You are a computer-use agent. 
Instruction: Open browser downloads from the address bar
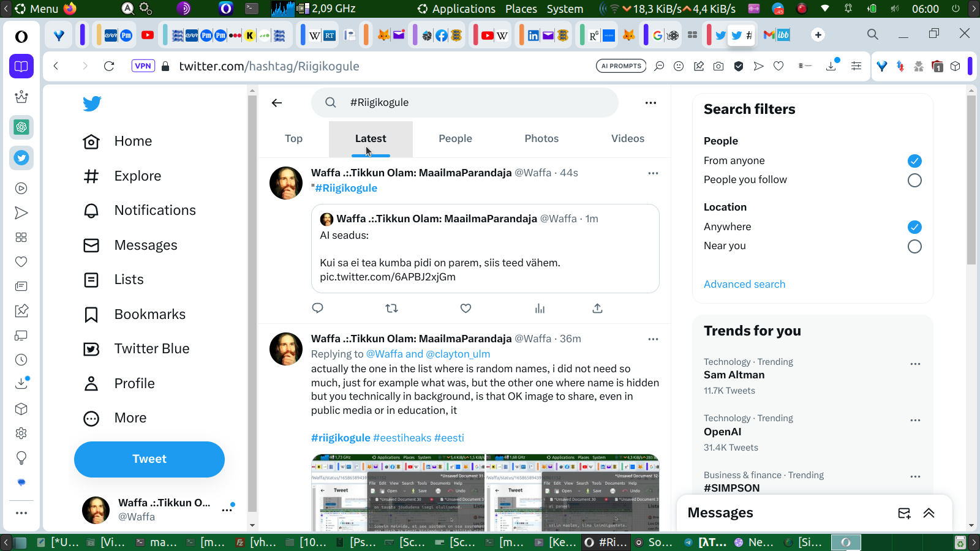[x=831, y=66]
